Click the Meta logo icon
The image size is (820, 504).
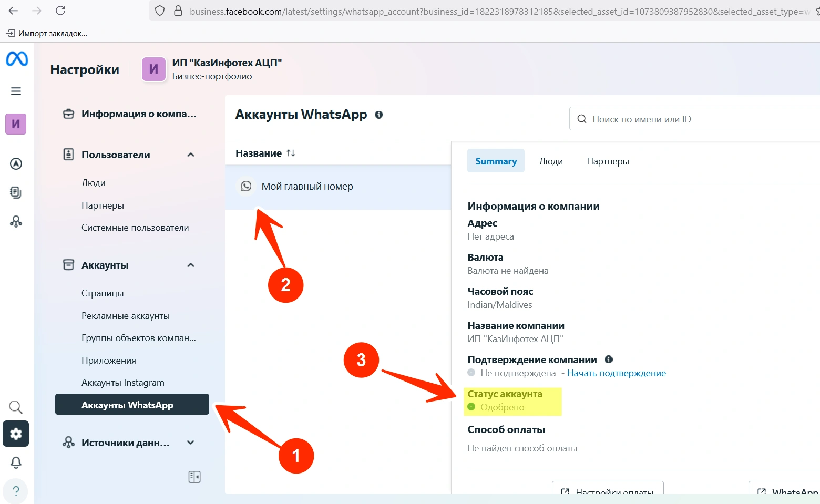click(x=17, y=59)
